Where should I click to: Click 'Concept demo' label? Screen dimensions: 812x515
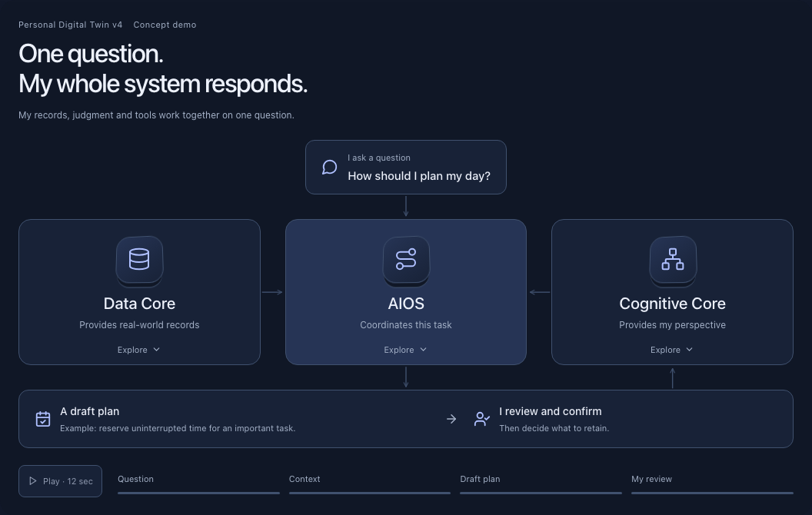[x=165, y=25]
